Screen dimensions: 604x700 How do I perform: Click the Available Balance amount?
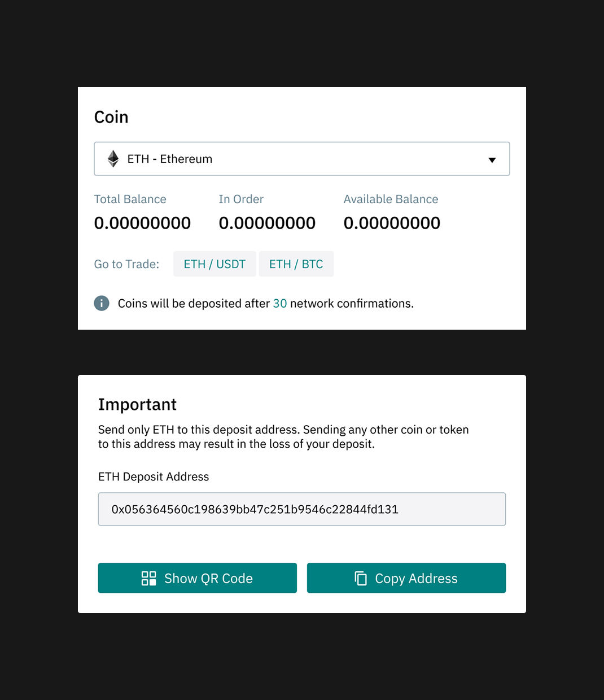pyautogui.click(x=392, y=223)
